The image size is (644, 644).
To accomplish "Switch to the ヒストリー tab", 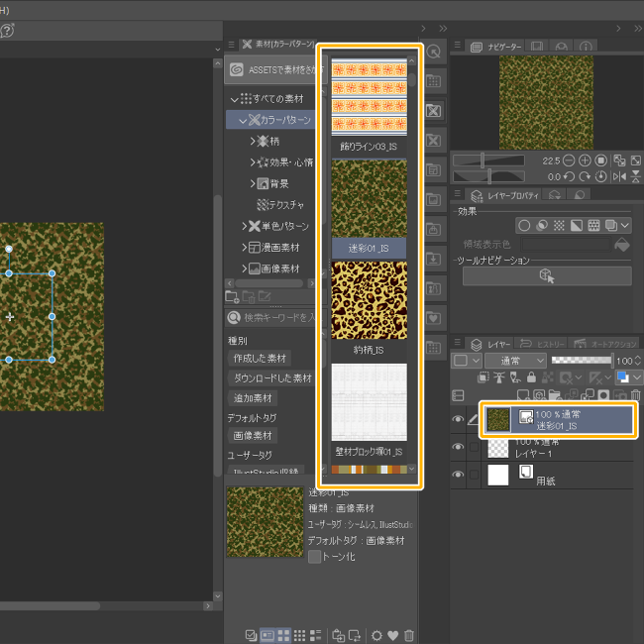I will pos(542,344).
